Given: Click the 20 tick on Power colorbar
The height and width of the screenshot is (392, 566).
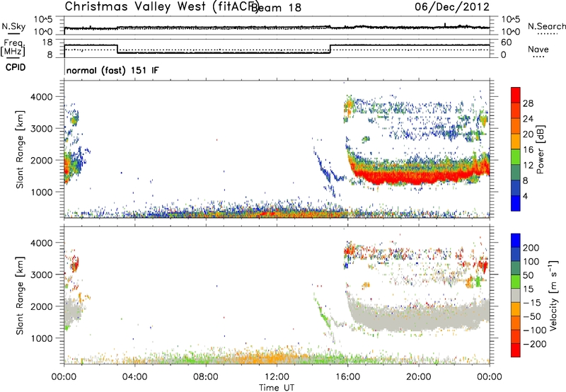Looking at the screenshot, I should point(528,134).
